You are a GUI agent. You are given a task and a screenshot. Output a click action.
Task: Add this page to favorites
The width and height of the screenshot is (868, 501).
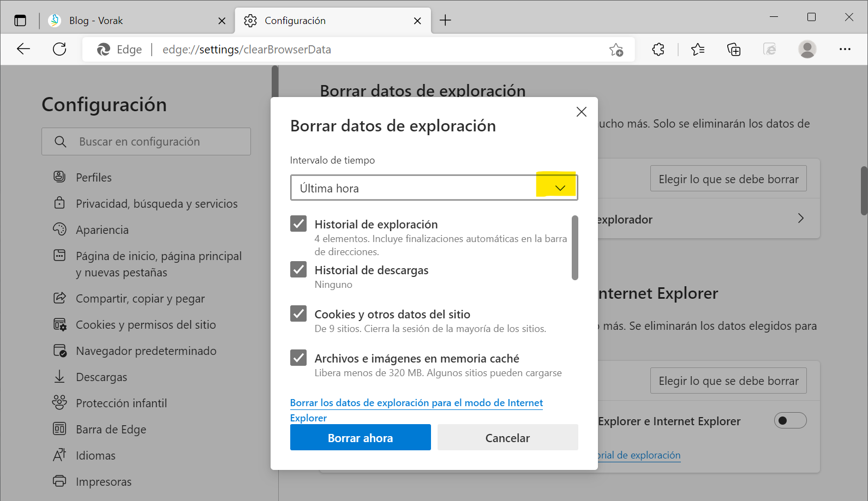[616, 50]
